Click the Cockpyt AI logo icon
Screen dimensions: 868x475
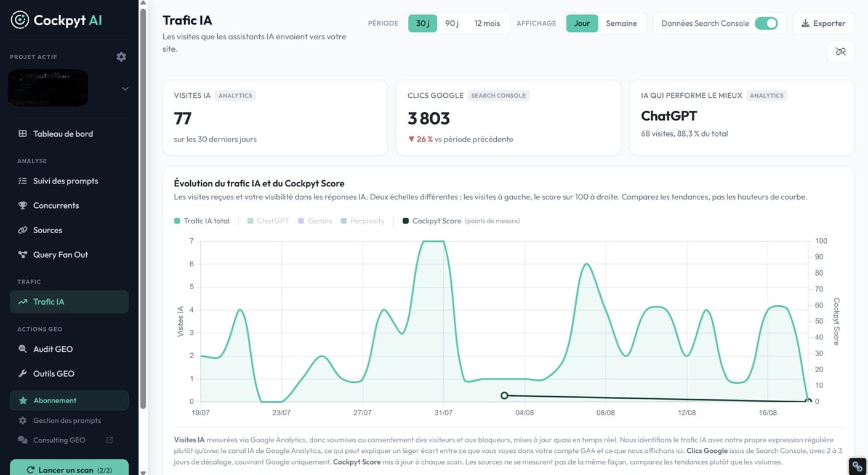pyautogui.click(x=20, y=20)
